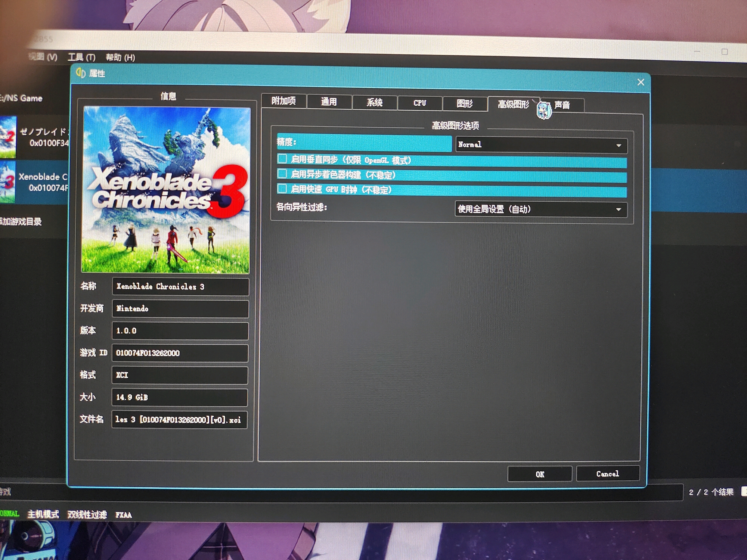Enable 启用垂直同步 checkbox
The width and height of the screenshot is (747, 560).
coord(282,159)
